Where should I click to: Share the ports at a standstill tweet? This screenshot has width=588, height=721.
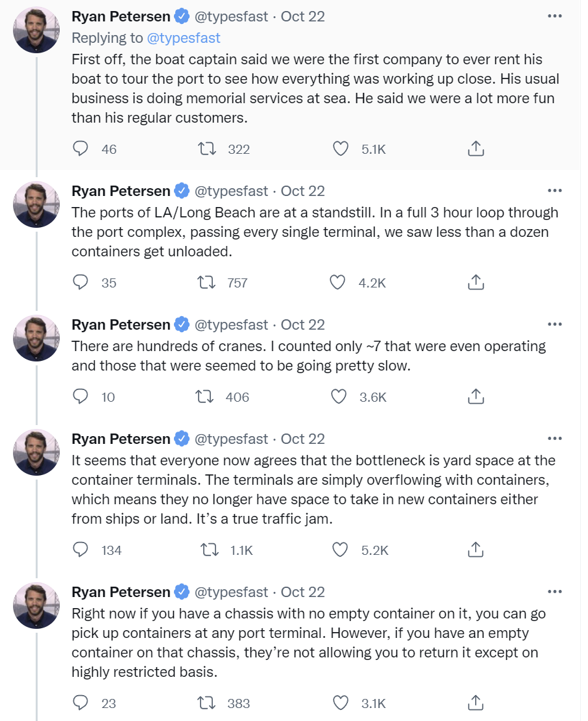pos(476,282)
